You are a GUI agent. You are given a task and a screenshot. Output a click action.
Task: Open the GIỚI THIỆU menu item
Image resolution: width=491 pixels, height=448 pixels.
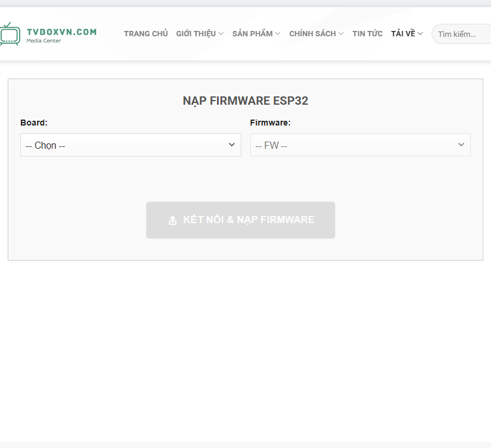pyautogui.click(x=196, y=34)
